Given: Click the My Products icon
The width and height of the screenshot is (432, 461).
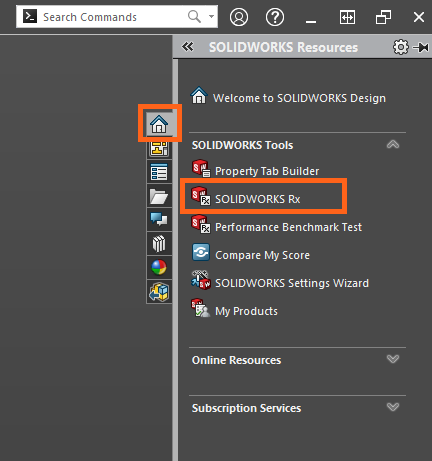Looking at the screenshot, I should (201, 308).
